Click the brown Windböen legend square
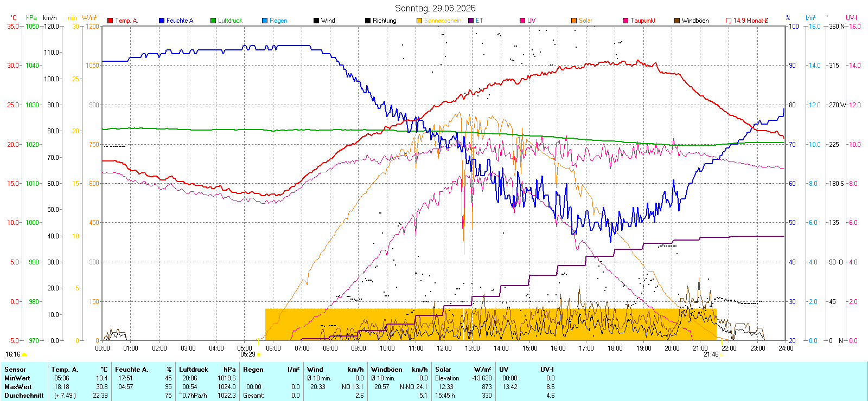 (677, 21)
